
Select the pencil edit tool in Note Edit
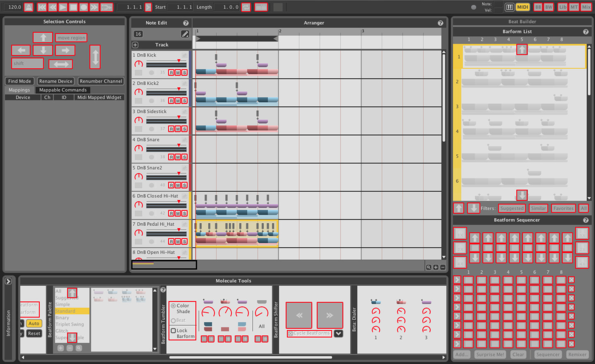(x=185, y=34)
